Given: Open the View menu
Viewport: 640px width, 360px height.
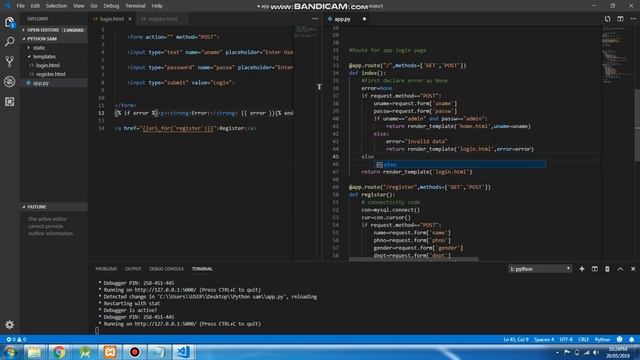Looking at the screenshot, I should click(78, 6).
